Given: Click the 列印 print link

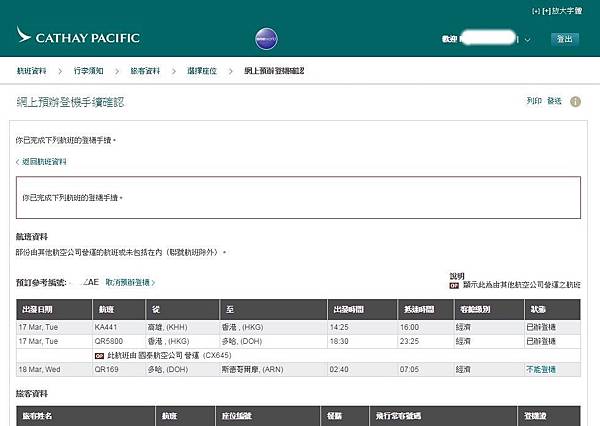Looking at the screenshot, I should click(534, 101).
